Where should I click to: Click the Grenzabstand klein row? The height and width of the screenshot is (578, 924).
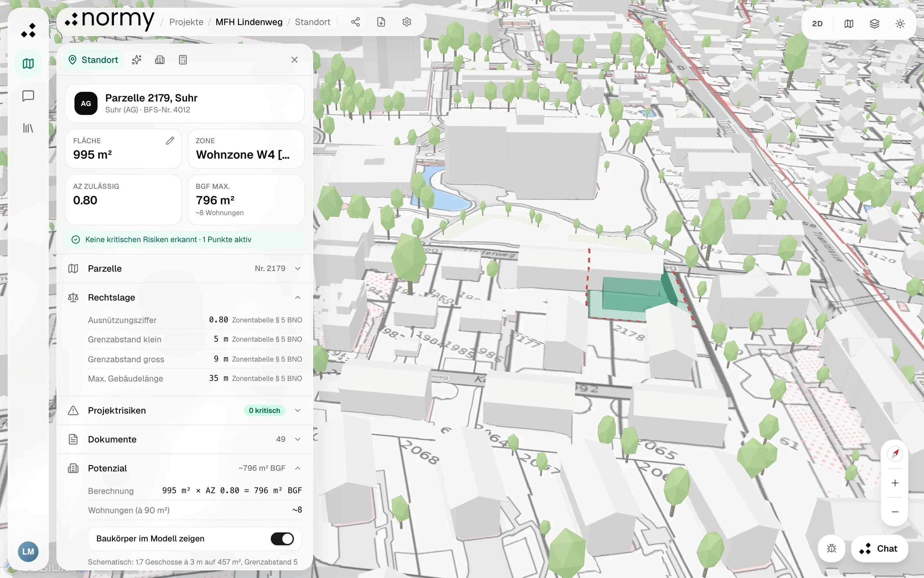[195, 339]
